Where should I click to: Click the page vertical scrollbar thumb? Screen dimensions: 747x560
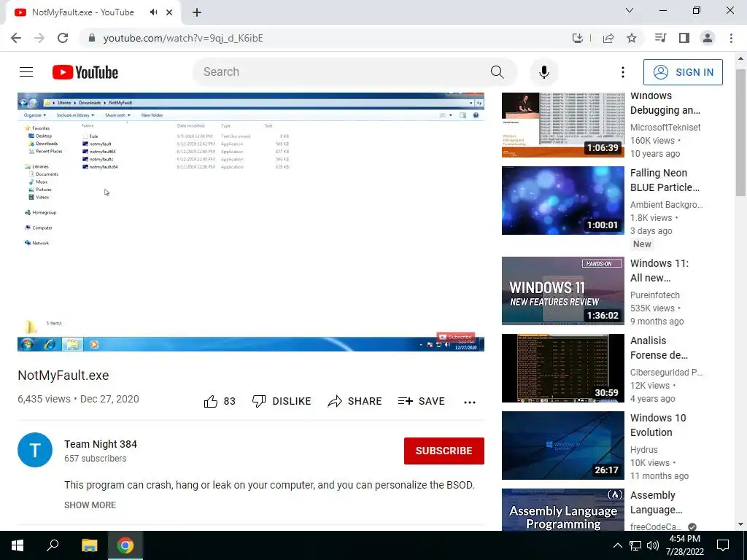740,133
